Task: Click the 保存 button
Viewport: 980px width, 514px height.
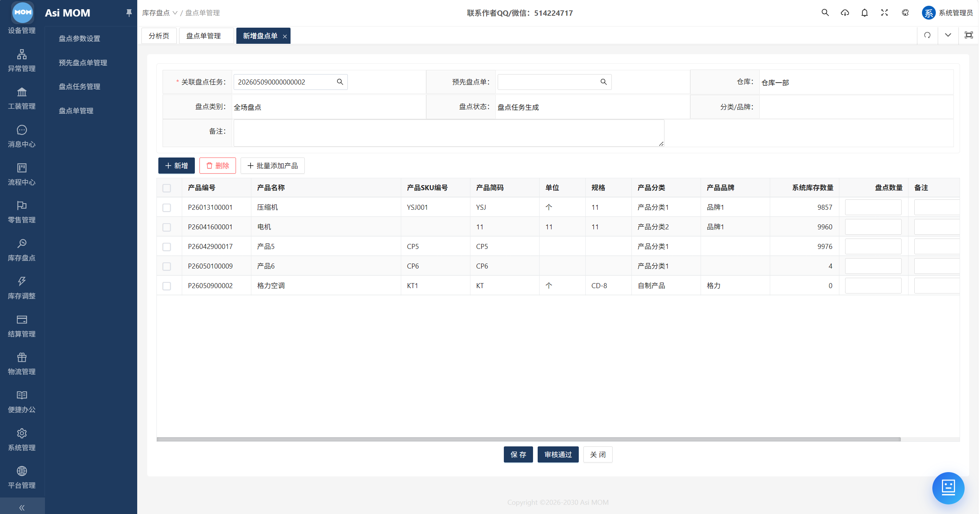Action: pyautogui.click(x=518, y=454)
